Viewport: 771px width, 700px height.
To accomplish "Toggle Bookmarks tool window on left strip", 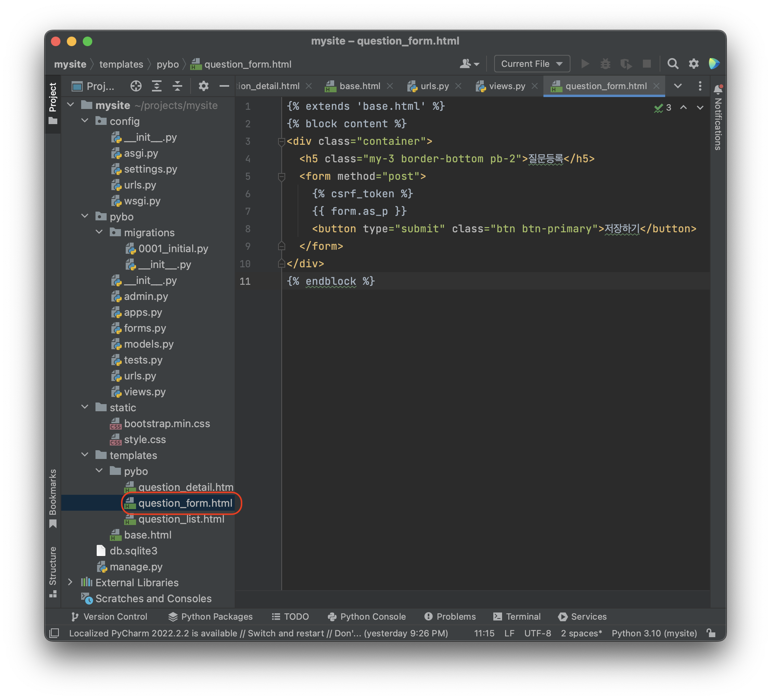I will 53,497.
